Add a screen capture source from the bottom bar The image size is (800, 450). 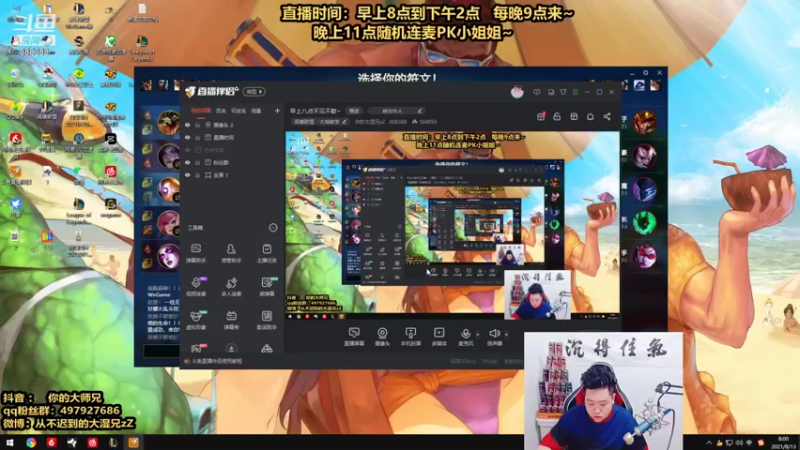click(354, 337)
